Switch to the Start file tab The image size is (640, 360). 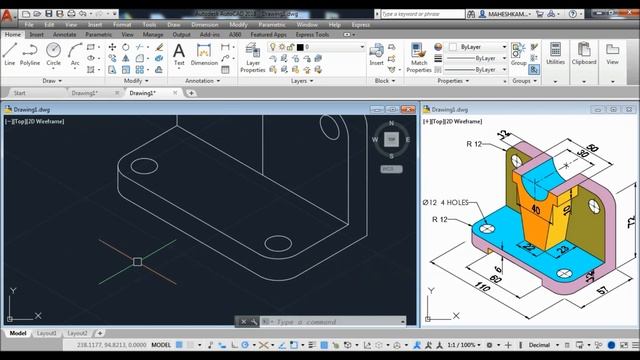(x=20, y=93)
